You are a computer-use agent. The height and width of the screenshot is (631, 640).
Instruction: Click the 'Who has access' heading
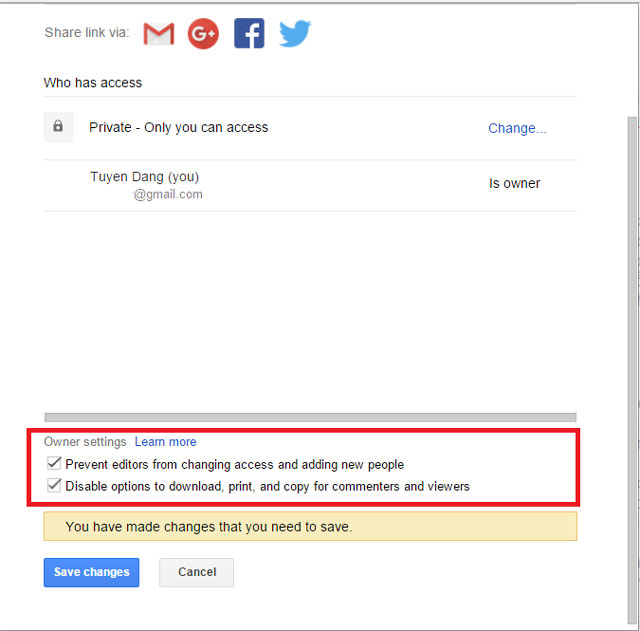pos(93,83)
